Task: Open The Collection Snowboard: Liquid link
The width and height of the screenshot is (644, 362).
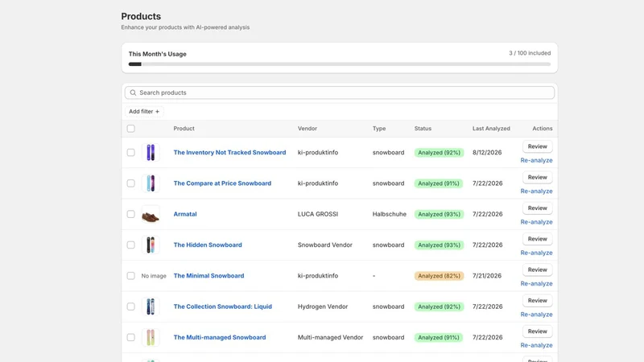Action: pyautogui.click(x=223, y=306)
